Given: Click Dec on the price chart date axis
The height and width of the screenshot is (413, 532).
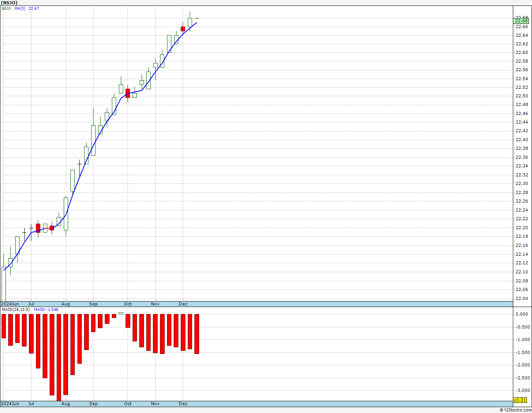Looking at the screenshot, I should click(183, 304).
